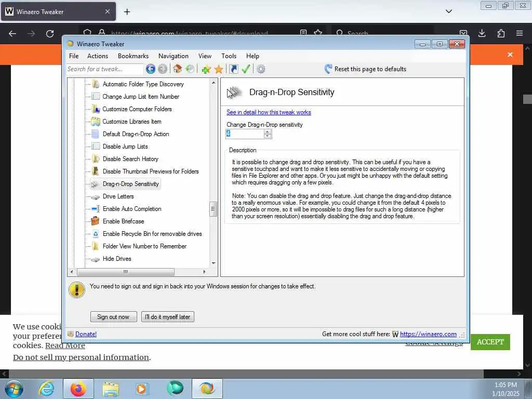The height and width of the screenshot is (399, 532).
Task: Open the Tools menu
Action: pyautogui.click(x=229, y=56)
